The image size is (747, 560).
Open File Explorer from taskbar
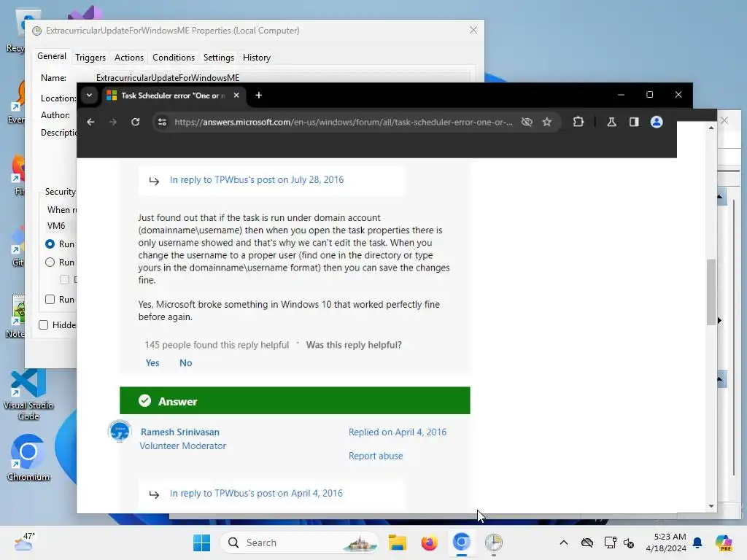coord(398,542)
